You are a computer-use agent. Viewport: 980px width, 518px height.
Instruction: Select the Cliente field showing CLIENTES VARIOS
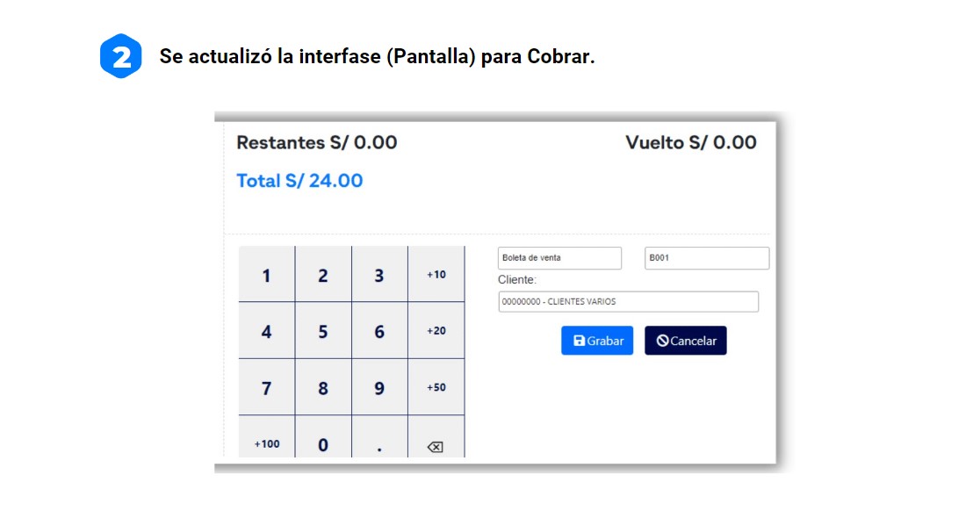628,302
